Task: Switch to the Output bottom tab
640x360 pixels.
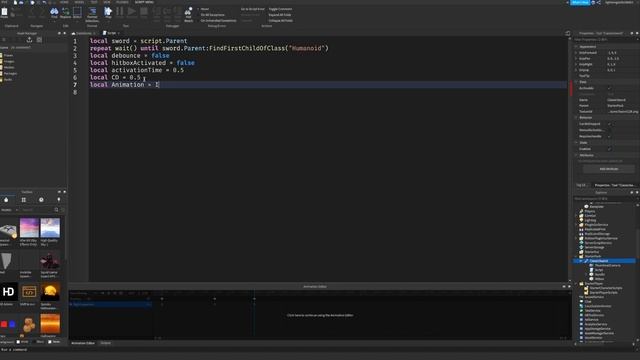Action: tap(105, 343)
